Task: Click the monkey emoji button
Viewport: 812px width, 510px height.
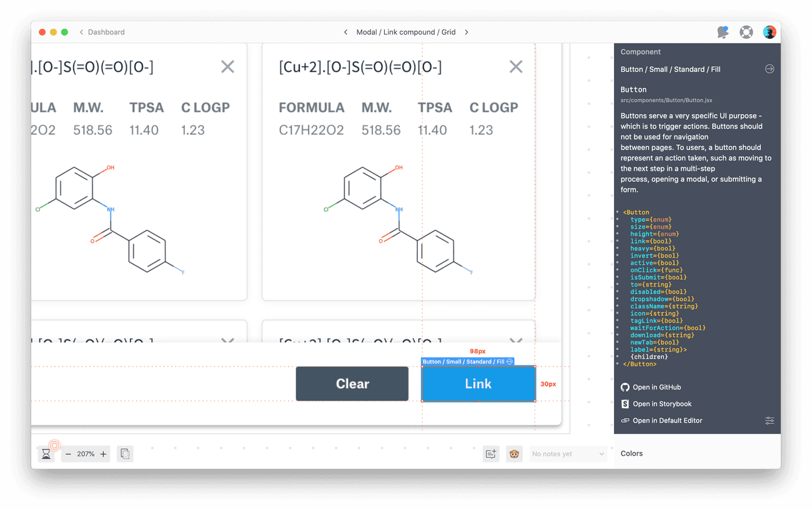Action: coord(514,454)
